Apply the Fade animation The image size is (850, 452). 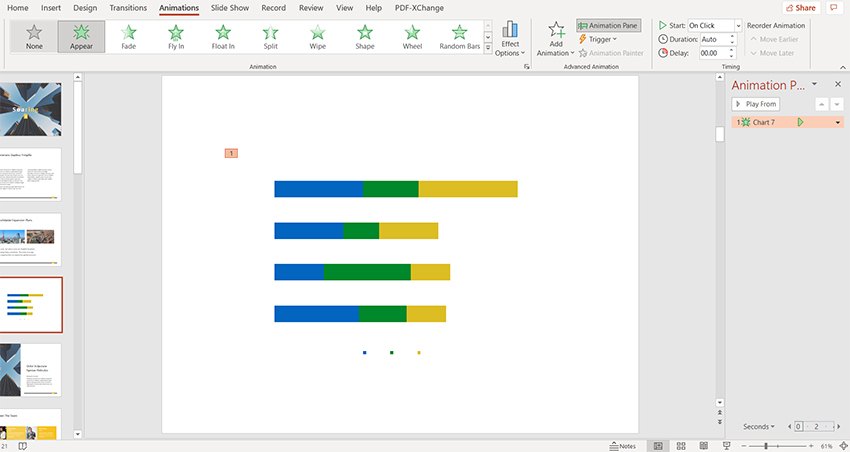click(x=128, y=37)
